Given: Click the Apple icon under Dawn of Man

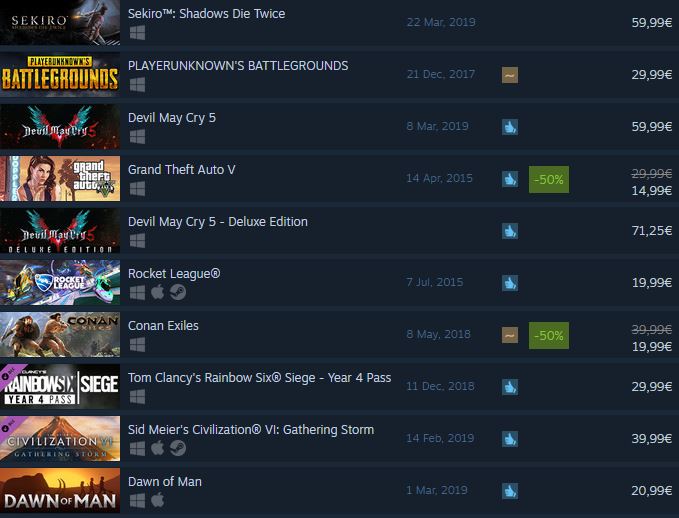Looking at the screenshot, I should point(158,500).
